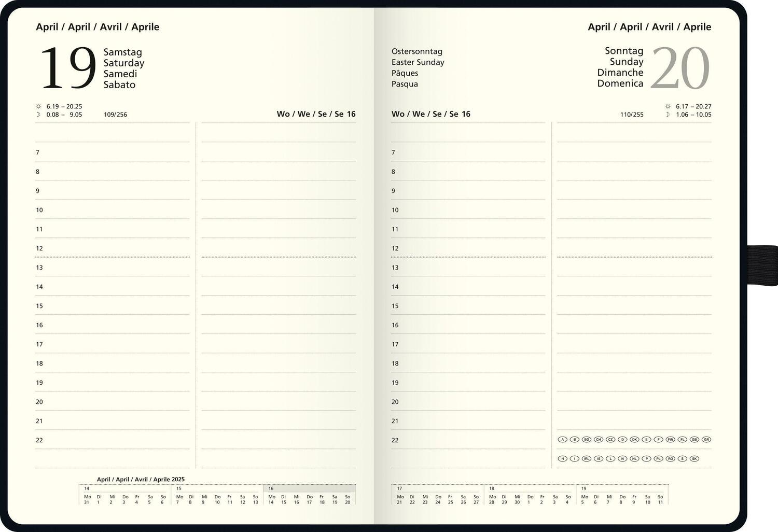Click the Pâques holiday label
778x532 pixels.
(x=405, y=73)
